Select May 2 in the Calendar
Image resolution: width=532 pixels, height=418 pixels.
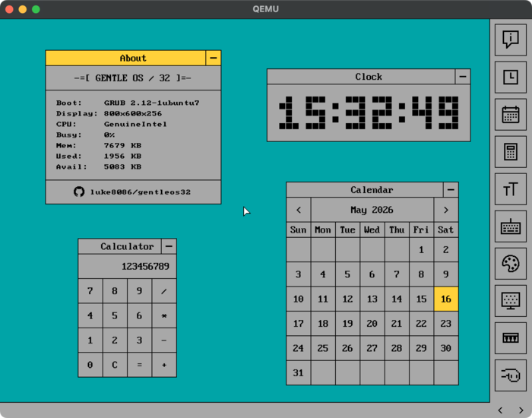tap(446, 250)
